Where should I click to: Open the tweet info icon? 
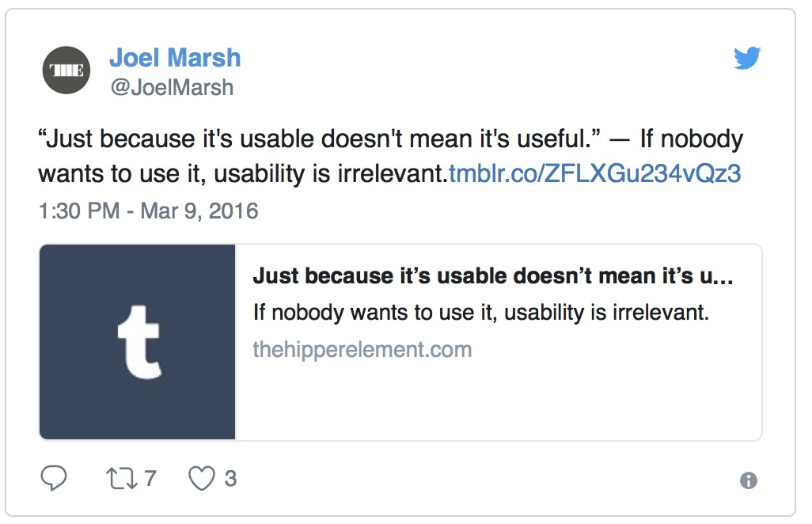click(x=749, y=480)
